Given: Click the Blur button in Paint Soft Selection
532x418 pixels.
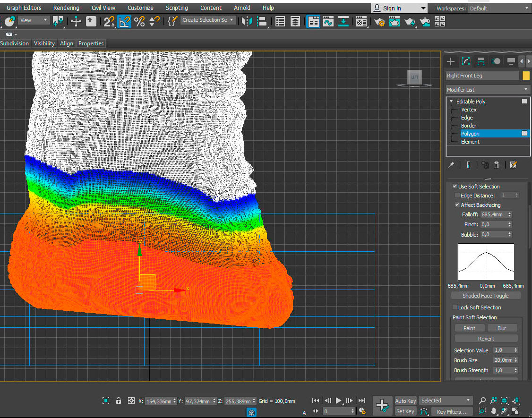Looking at the screenshot, I should 501,328.
